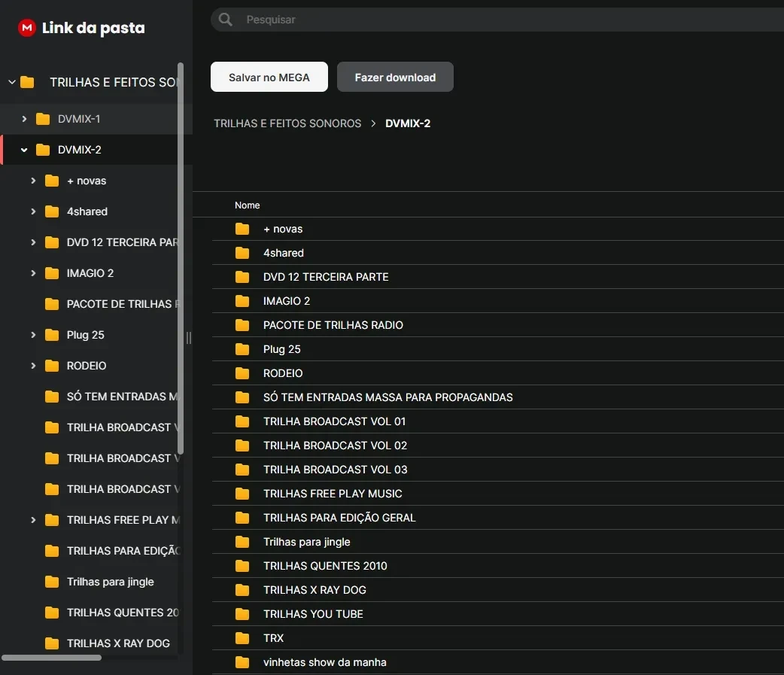Click the sidebar horizontal scrollbar
The height and width of the screenshot is (675, 784).
pos(51,658)
